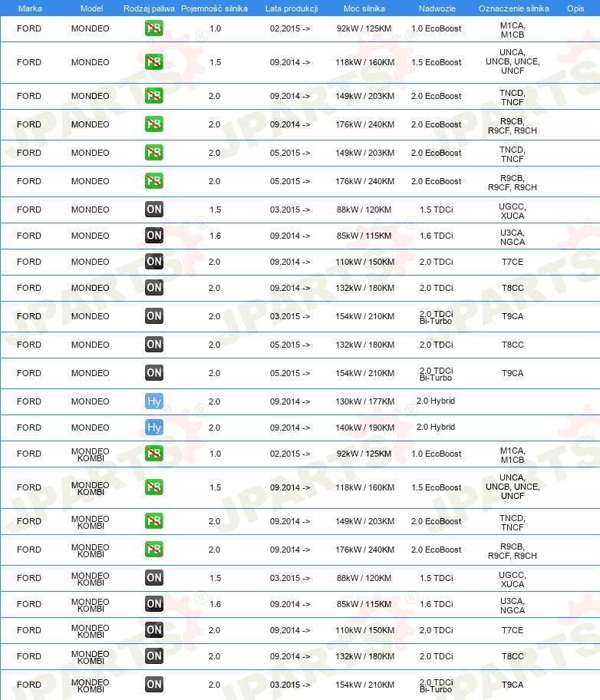Select 'UNCA, UNCB, UNCE, UNCF' in Mondeo Kombi row

pyautogui.click(x=513, y=487)
